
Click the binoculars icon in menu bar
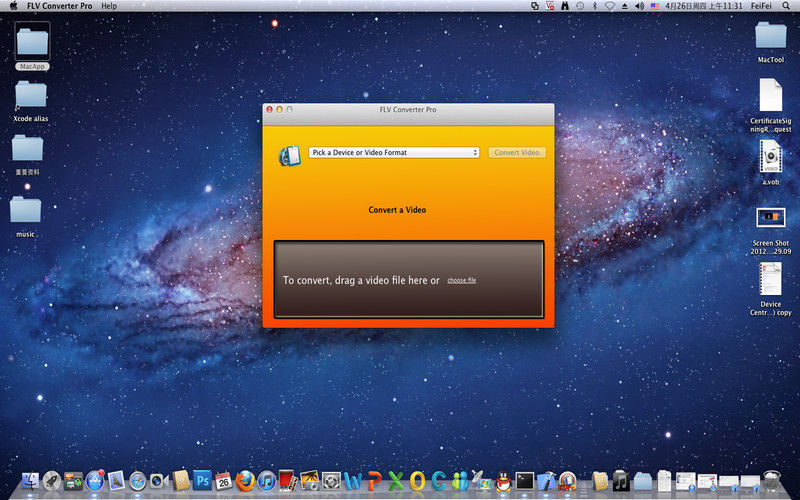[565, 6]
